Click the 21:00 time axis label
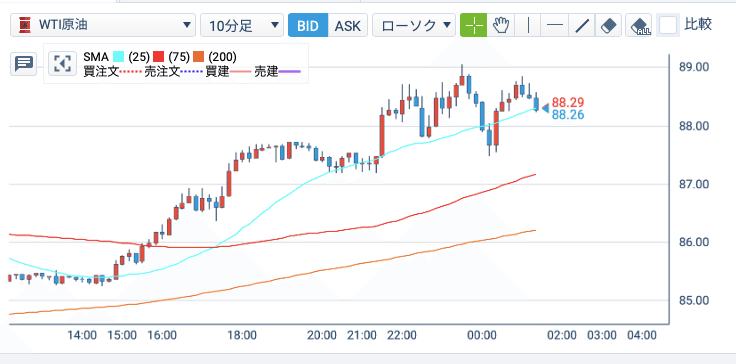The image size is (736, 364). coord(362,335)
